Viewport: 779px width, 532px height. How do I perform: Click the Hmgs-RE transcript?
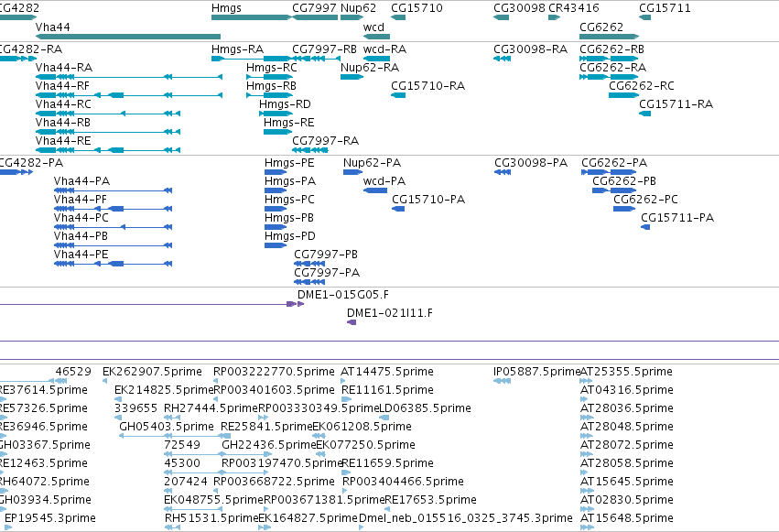point(277,132)
